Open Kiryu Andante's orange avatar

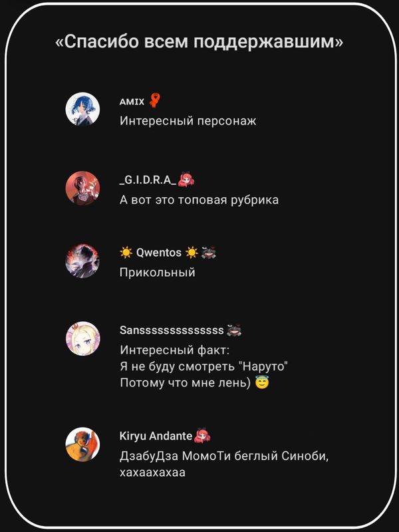[x=82, y=444]
